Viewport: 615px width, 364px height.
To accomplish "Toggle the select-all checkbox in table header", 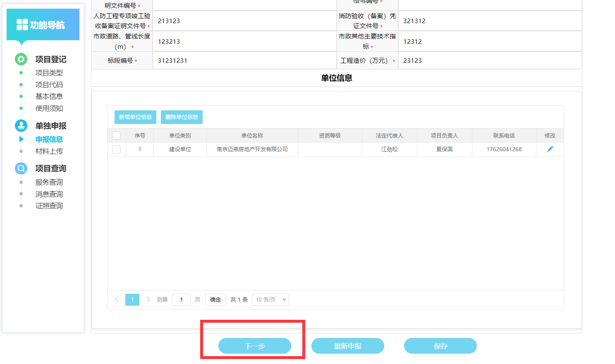I will pos(116,136).
